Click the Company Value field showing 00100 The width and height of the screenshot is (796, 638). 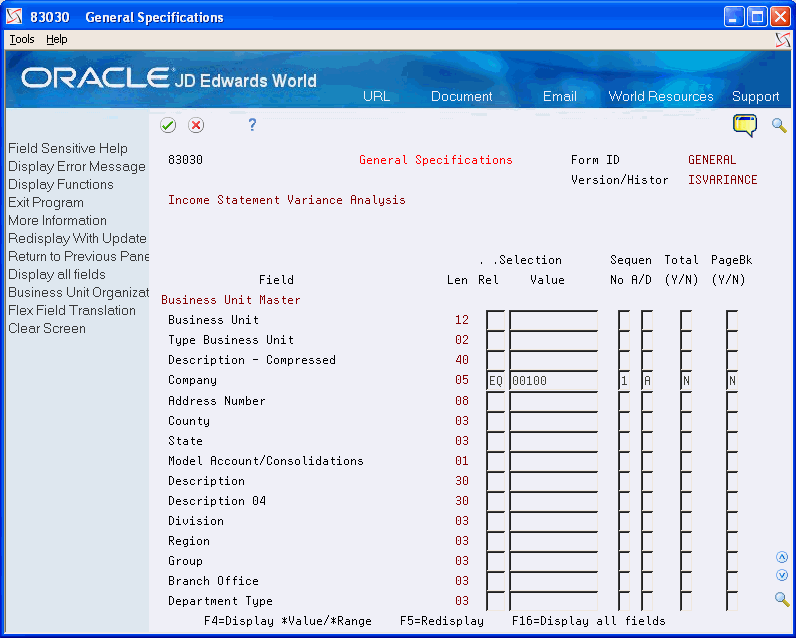point(553,381)
